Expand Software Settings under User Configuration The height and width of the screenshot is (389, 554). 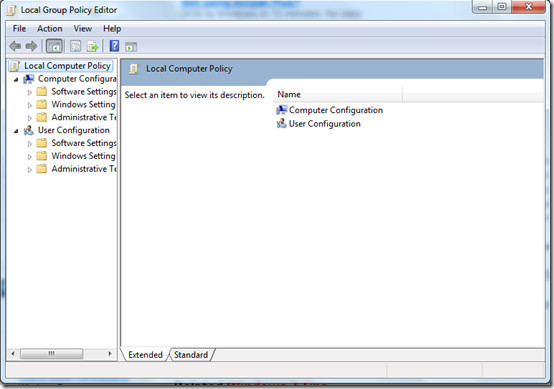(30, 144)
